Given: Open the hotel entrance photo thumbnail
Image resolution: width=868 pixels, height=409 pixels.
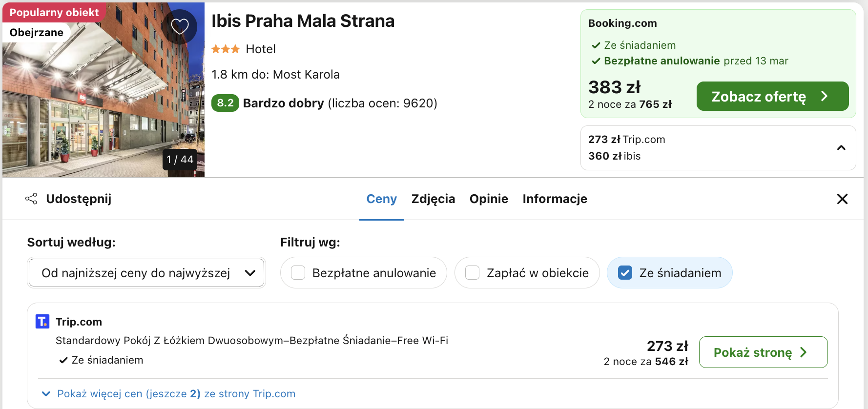Looking at the screenshot, I should [x=103, y=90].
